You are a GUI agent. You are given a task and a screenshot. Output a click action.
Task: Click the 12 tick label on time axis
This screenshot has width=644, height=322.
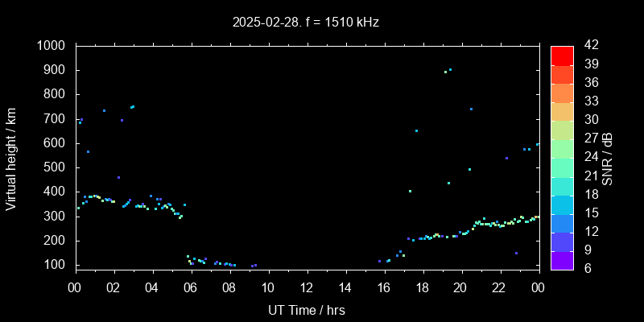306,288
